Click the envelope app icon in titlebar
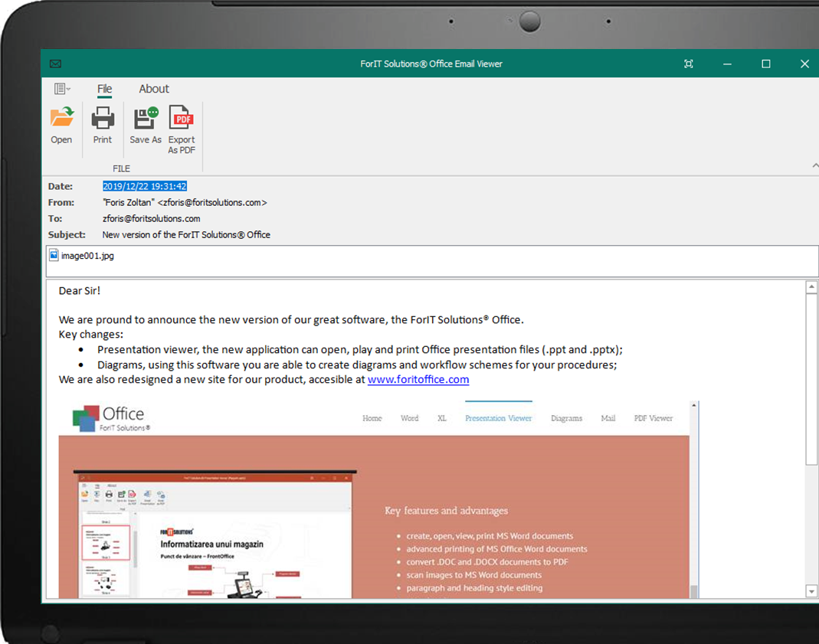The width and height of the screenshot is (819, 644). point(55,64)
